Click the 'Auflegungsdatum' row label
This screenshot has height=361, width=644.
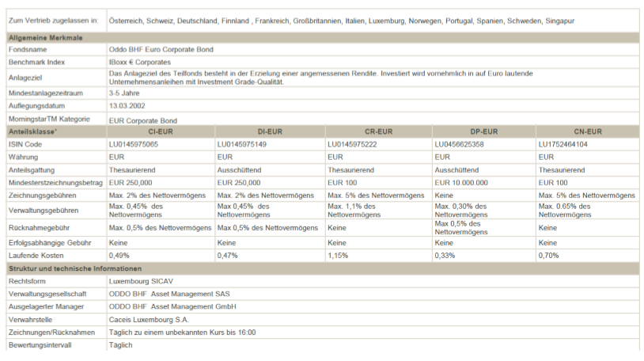click(x=36, y=105)
